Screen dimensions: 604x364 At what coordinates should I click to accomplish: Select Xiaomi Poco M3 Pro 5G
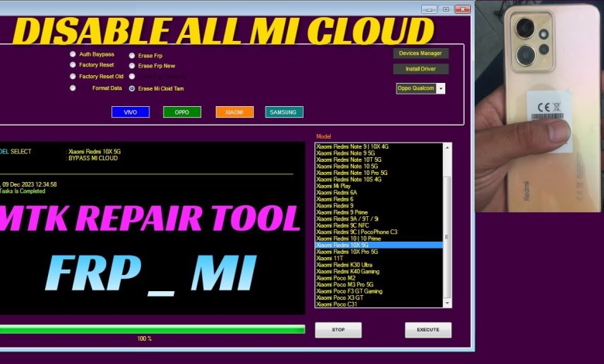(x=379, y=284)
